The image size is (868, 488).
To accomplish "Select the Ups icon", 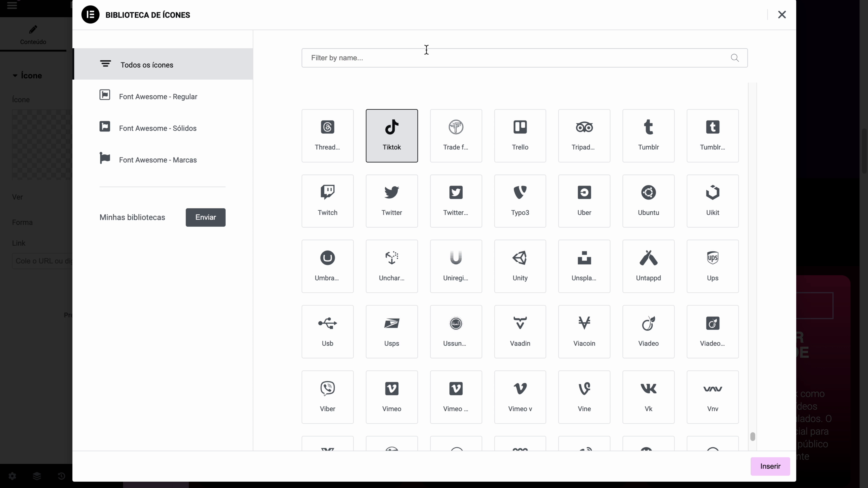I will point(712,266).
